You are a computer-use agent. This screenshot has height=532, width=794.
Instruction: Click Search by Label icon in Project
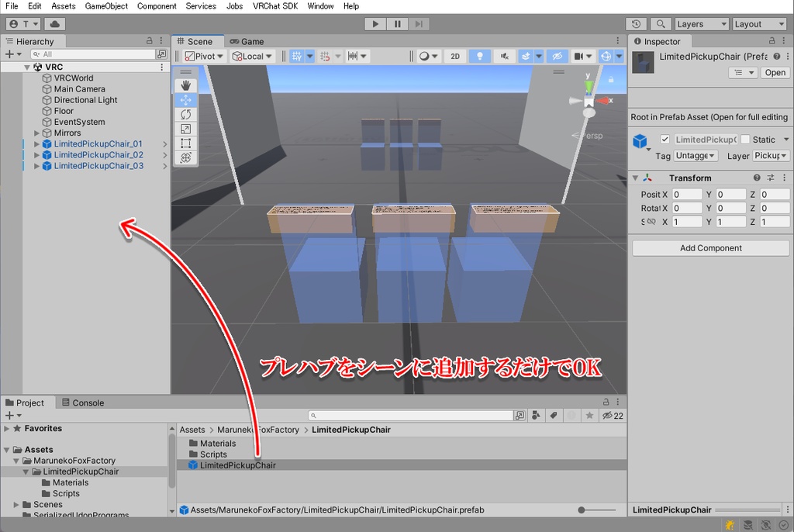coord(554,416)
